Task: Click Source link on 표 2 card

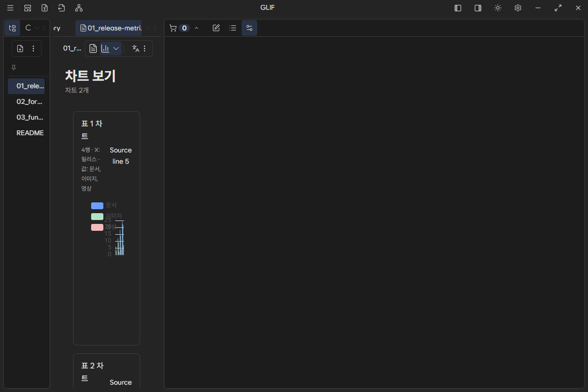Action: pyautogui.click(x=121, y=382)
